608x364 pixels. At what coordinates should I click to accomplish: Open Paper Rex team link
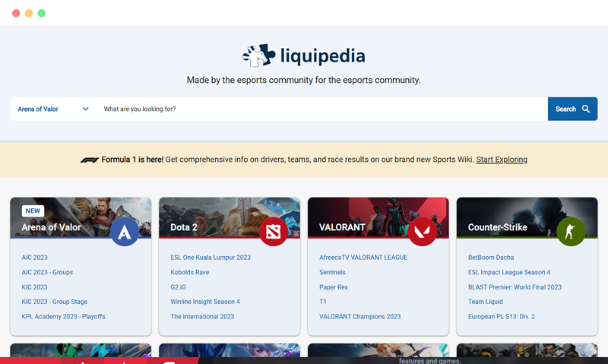334,286
